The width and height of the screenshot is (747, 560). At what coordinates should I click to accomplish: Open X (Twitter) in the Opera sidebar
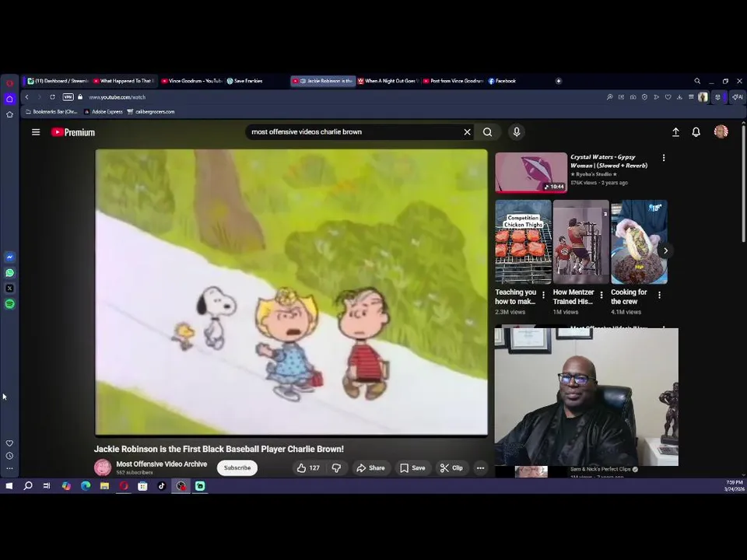[x=9, y=289]
